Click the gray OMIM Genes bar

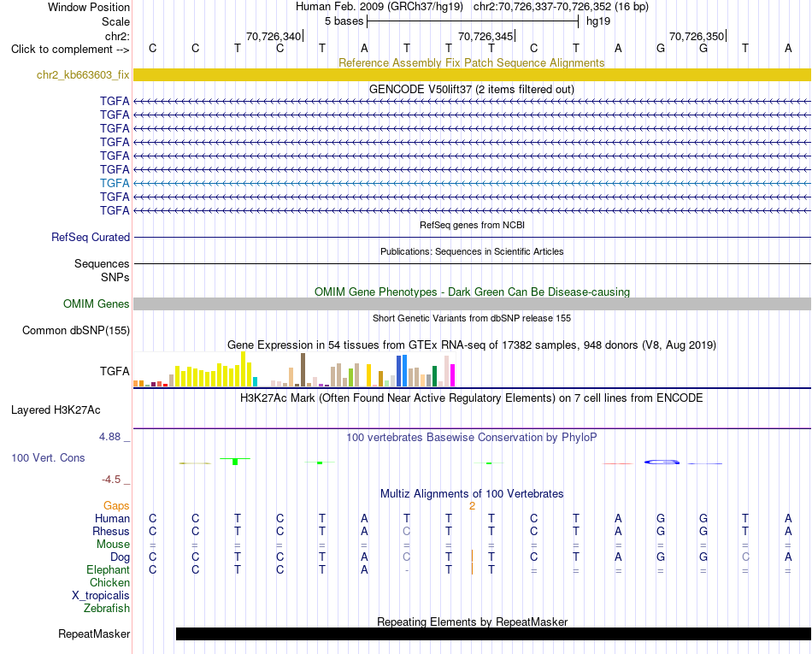pos(472,304)
